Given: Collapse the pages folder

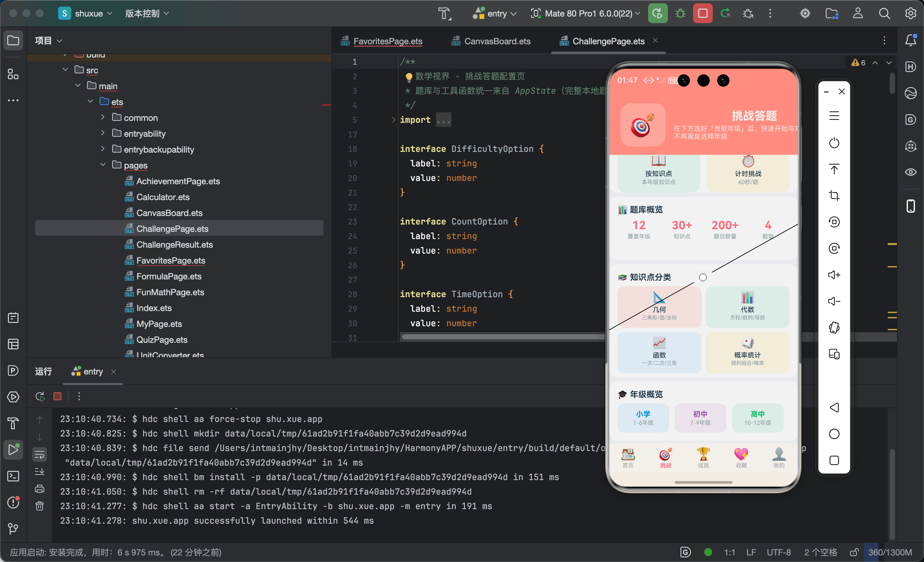Looking at the screenshot, I should 102,165.
